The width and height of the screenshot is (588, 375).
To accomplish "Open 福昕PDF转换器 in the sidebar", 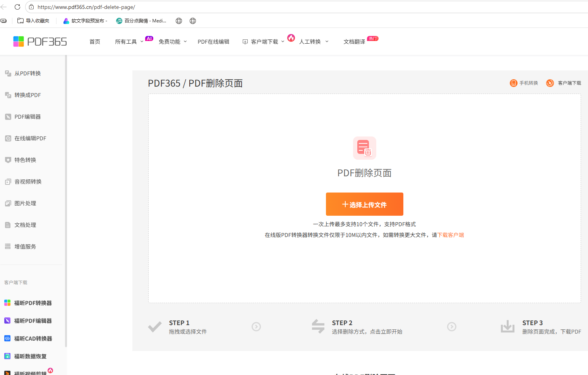I will click(33, 303).
